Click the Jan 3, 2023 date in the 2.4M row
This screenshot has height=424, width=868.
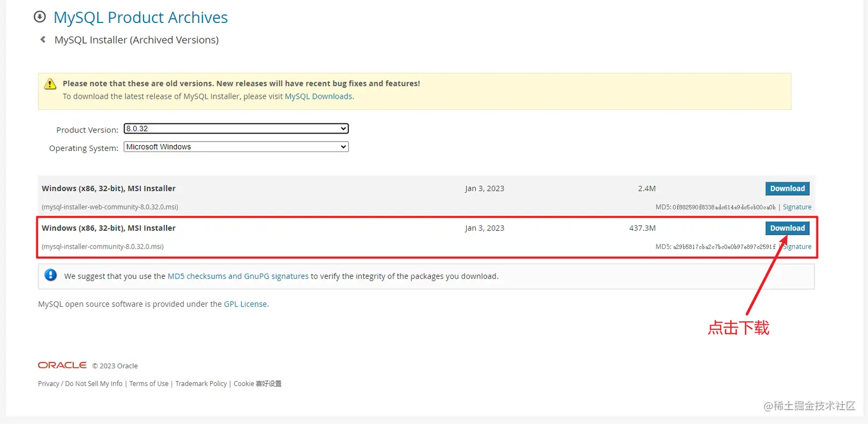485,188
